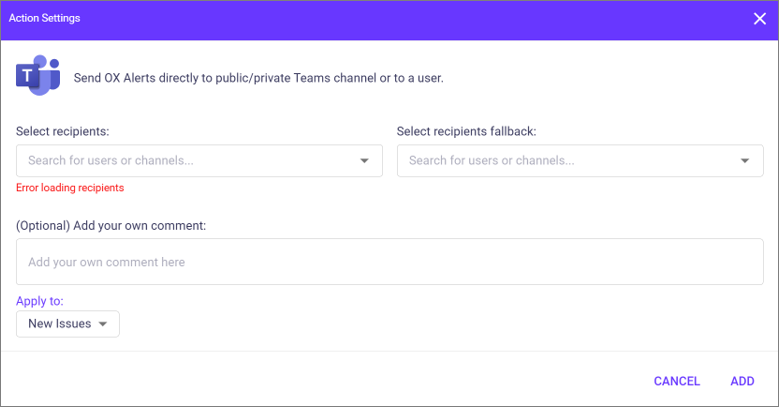The width and height of the screenshot is (779, 407).
Task: Click the Action Settings title text
Action: [x=44, y=18]
